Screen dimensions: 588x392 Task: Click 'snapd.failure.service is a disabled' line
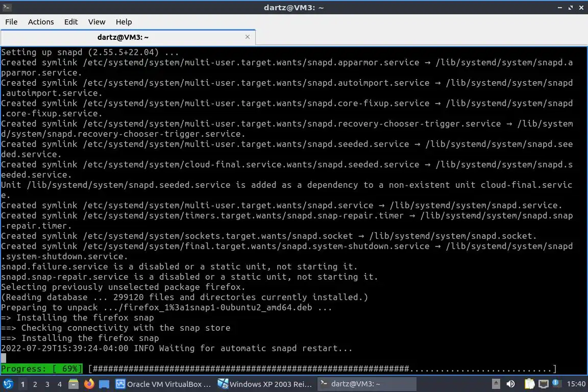click(x=179, y=267)
